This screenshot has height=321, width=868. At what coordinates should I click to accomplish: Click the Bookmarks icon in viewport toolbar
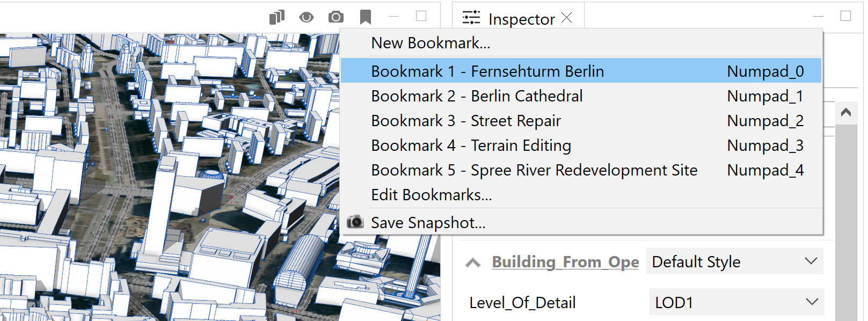coord(366,17)
